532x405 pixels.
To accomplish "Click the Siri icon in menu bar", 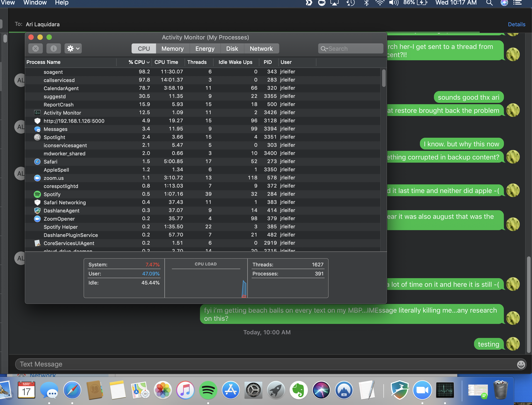I will pyautogui.click(x=504, y=3).
